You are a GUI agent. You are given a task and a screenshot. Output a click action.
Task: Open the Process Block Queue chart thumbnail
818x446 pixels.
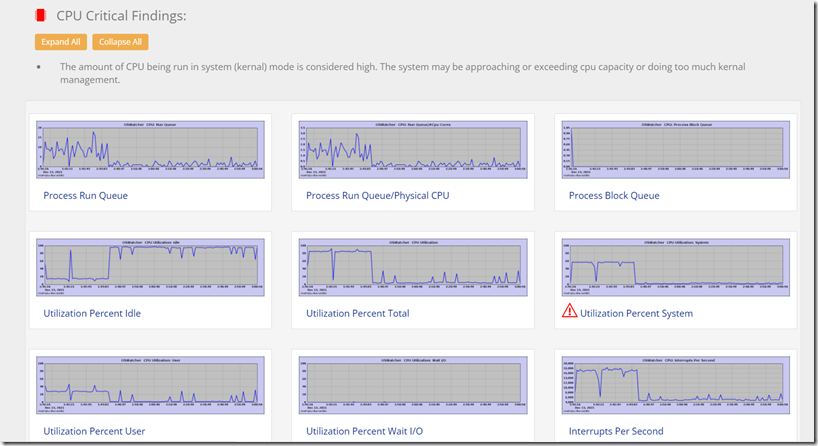(x=676, y=150)
